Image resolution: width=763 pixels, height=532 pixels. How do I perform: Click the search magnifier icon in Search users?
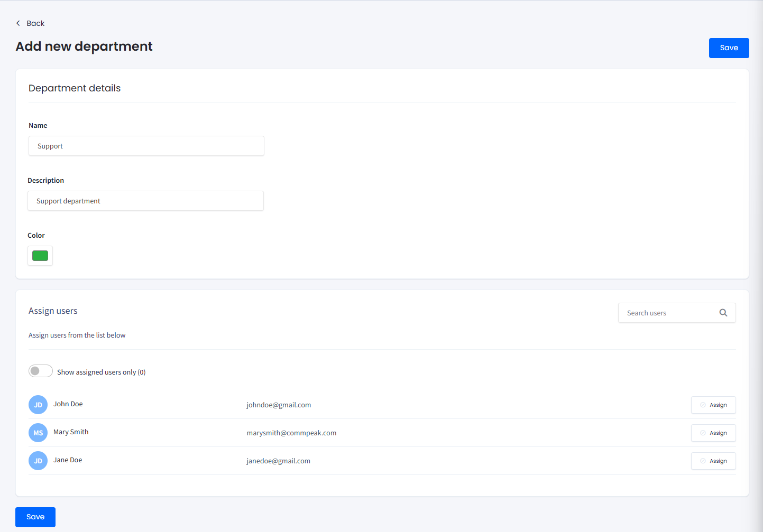pyautogui.click(x=723, y=312)
